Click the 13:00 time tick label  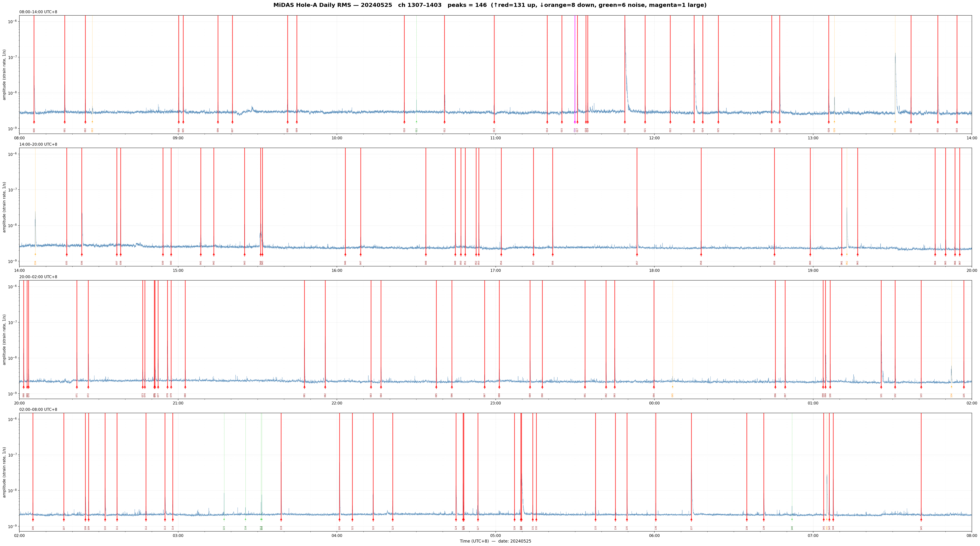813,138
